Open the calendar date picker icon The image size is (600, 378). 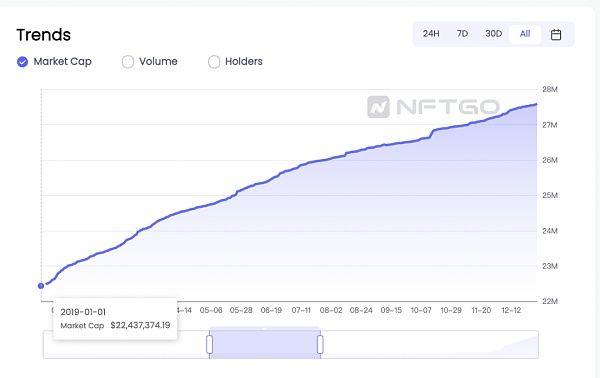point(556,35)
